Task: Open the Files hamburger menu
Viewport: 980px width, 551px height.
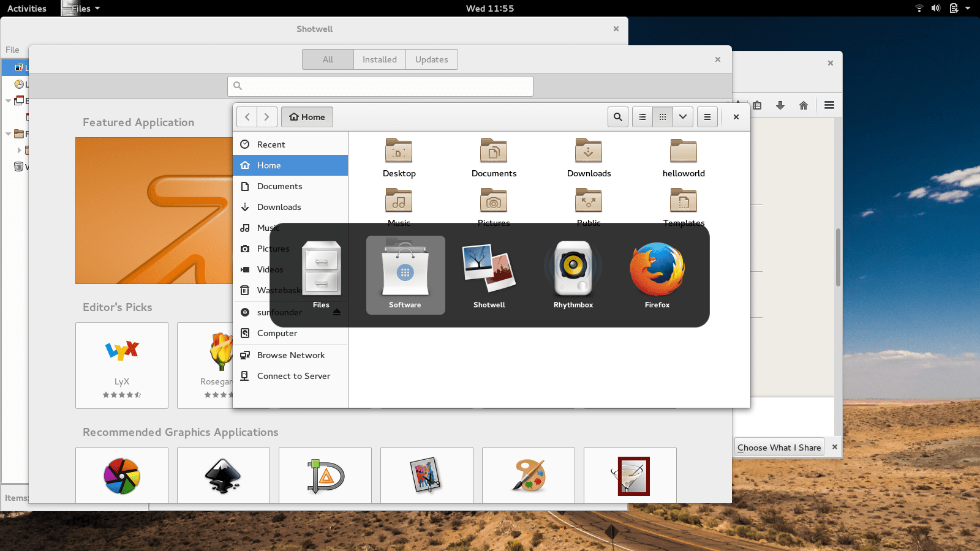Action: pyautogui.click(x=707, y=117)
